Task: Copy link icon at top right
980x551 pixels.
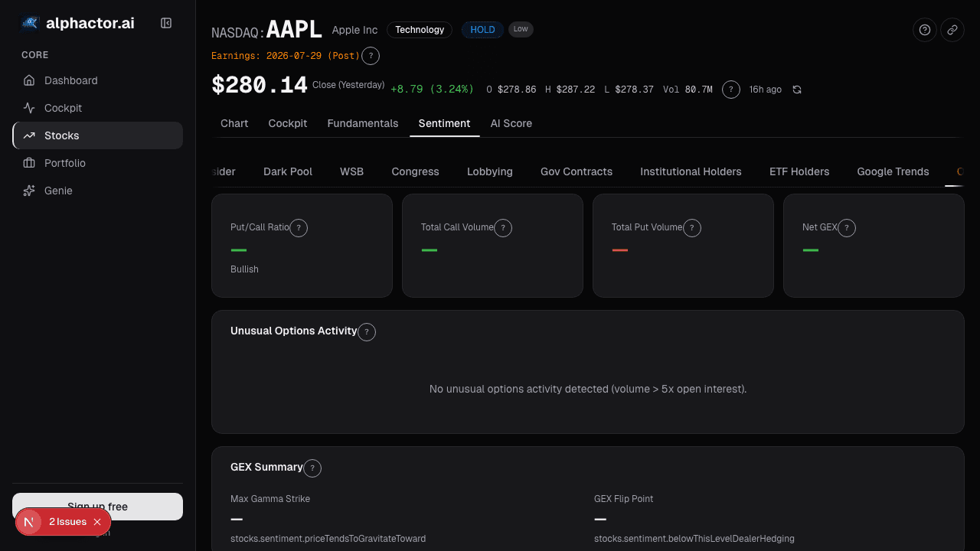Action: pos(952,30)
